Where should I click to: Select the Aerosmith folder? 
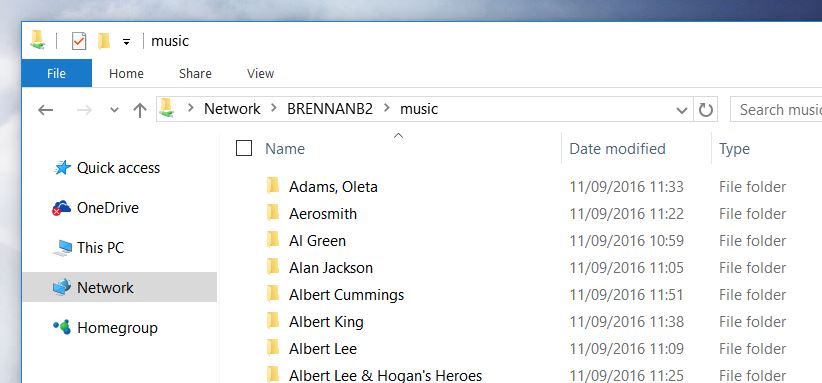click(323, 214)
